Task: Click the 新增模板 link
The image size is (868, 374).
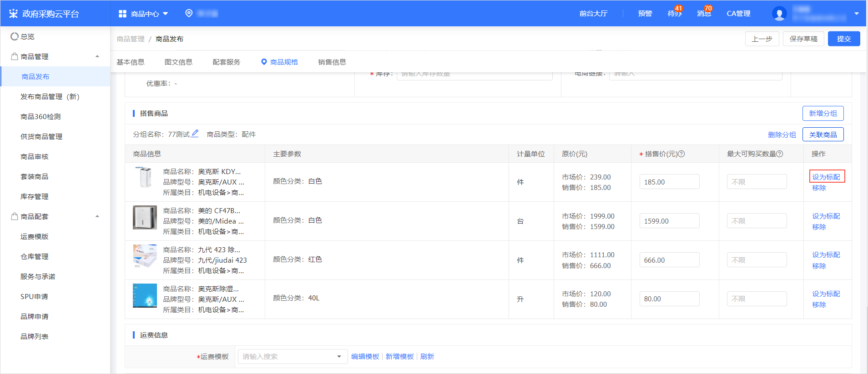Action: (x=400, y=357)
